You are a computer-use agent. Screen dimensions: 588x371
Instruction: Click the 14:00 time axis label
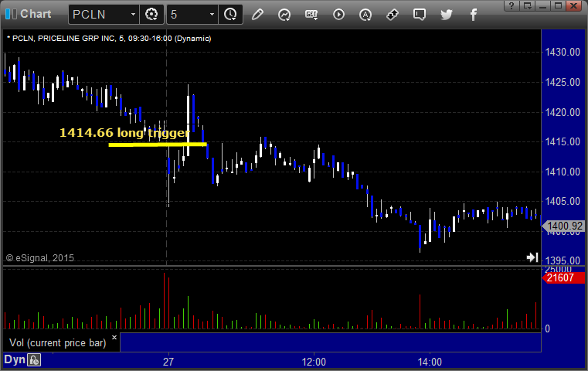click(x=430, y=362)
